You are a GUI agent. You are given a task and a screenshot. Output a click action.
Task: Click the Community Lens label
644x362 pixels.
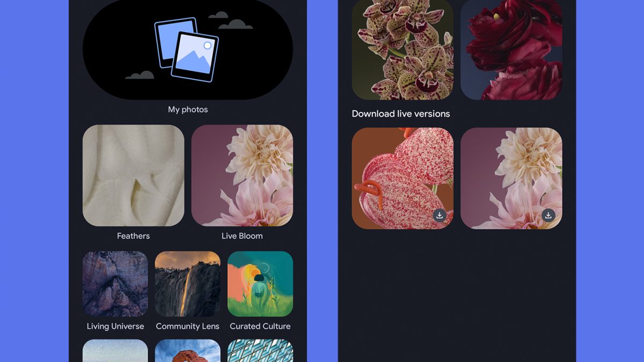pos(188,326)
